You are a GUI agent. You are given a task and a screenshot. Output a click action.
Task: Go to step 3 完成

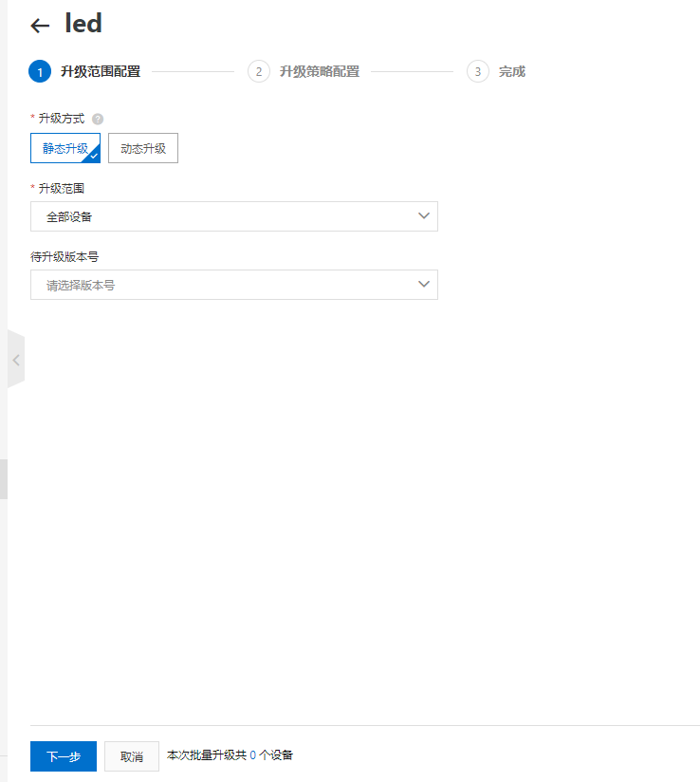[x=496, y=71]
